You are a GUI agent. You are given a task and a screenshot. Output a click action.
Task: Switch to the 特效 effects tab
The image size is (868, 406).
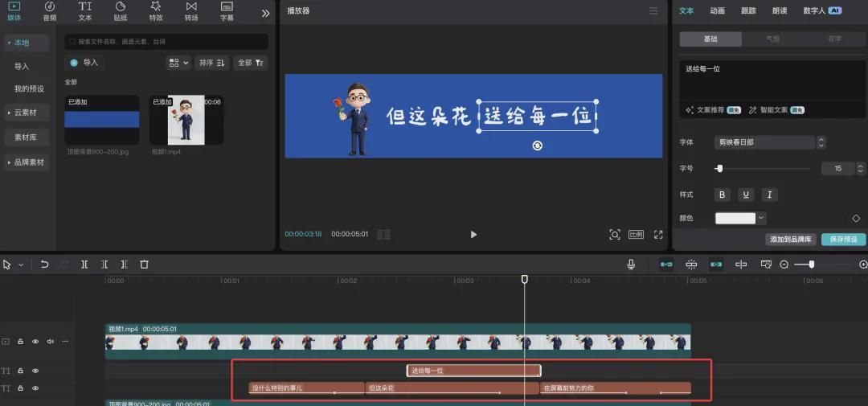coord(156,11)
